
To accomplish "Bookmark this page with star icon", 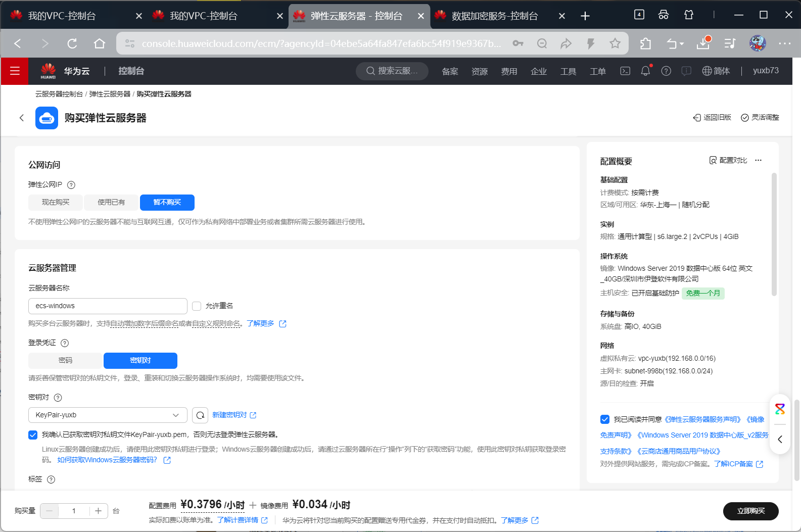I will [615, 43].
